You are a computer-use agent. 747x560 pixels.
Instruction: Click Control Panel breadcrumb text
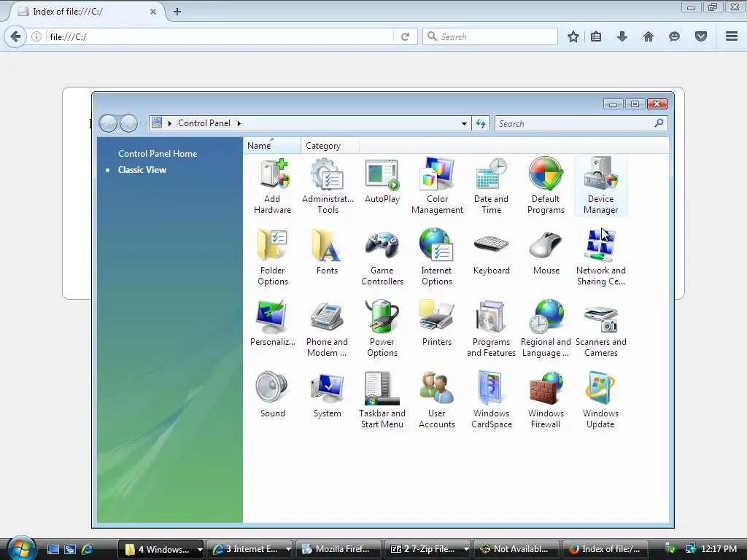pyautogui.click(x=204, y=123)
